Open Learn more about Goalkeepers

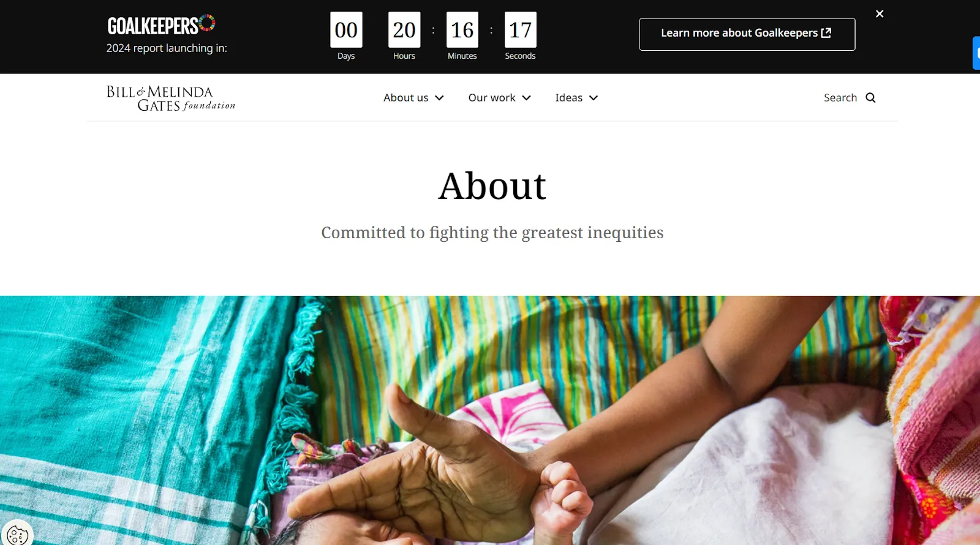pyautogui.click(x=747, y=34)
